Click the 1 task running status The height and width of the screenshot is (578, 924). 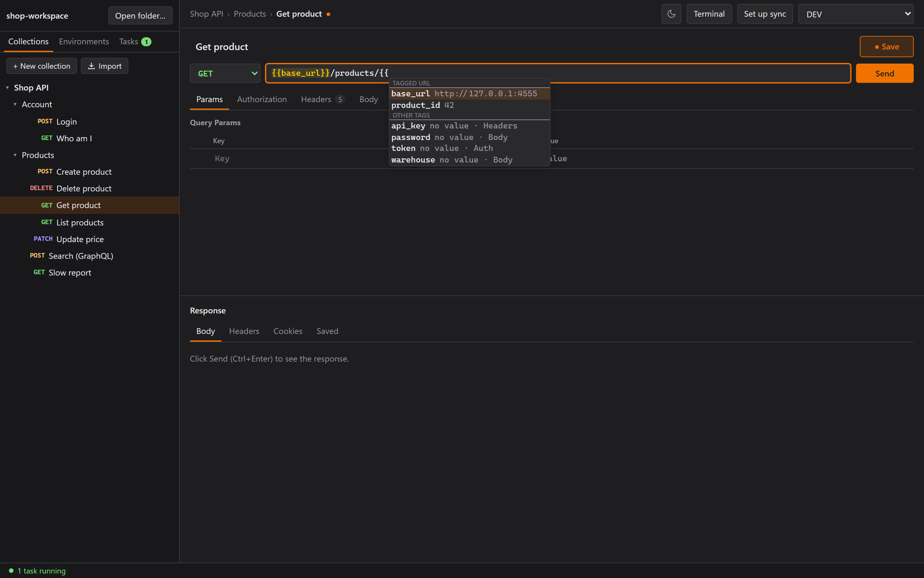[x=37, y=571]
